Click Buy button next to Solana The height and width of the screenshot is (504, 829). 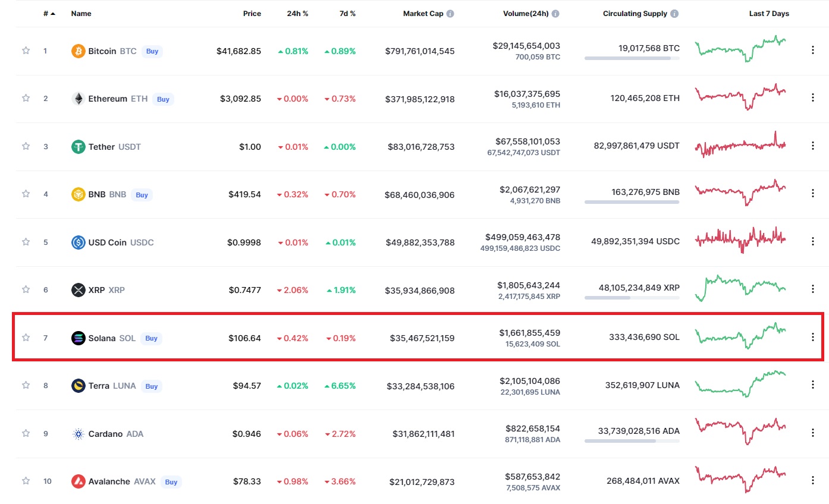coord(152,338)
